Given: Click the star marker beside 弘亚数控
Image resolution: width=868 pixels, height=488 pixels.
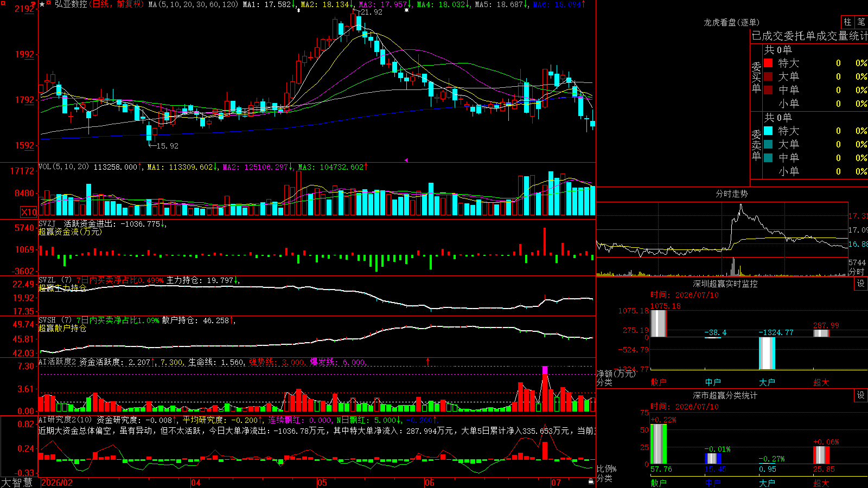Looking at the screenshot, I should click(x=42, y=4).
